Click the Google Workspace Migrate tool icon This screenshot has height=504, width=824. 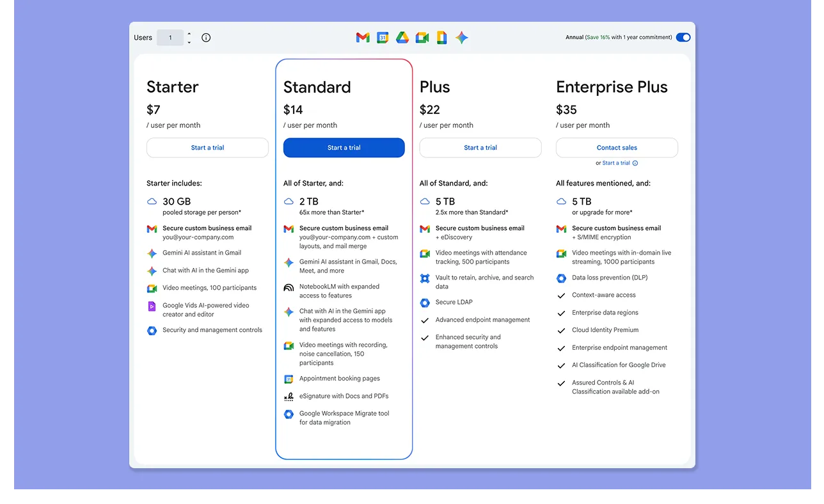coord(288,414)
